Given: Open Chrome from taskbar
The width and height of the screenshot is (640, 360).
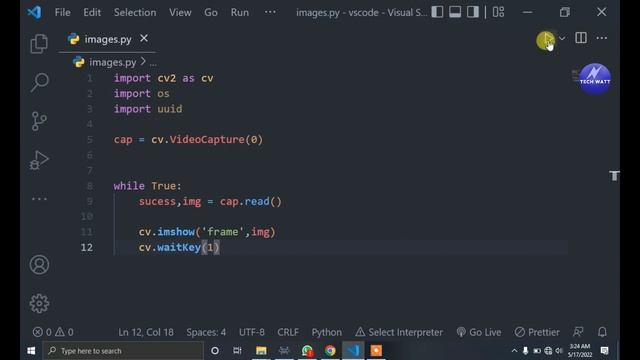Looking at the screenshot, I should (x=330, y=351).
